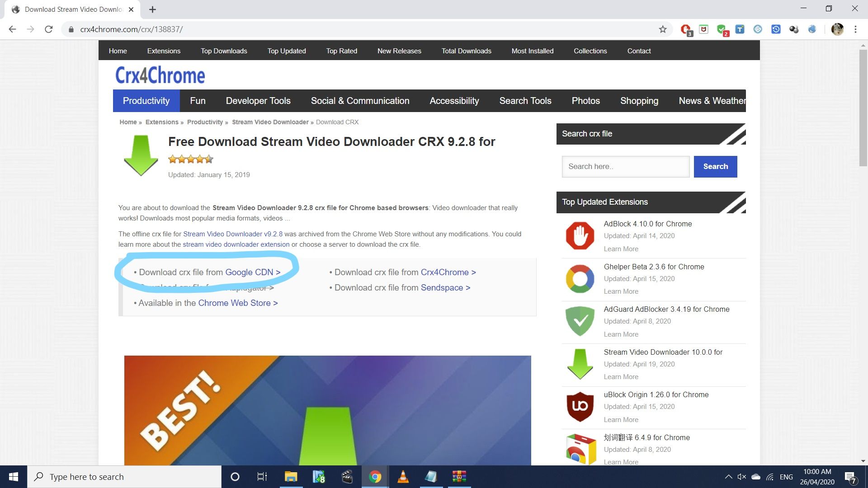Click the five-star rating under the title
The height and width of the screenshot is (488, 868).
(x=190, y=159)
